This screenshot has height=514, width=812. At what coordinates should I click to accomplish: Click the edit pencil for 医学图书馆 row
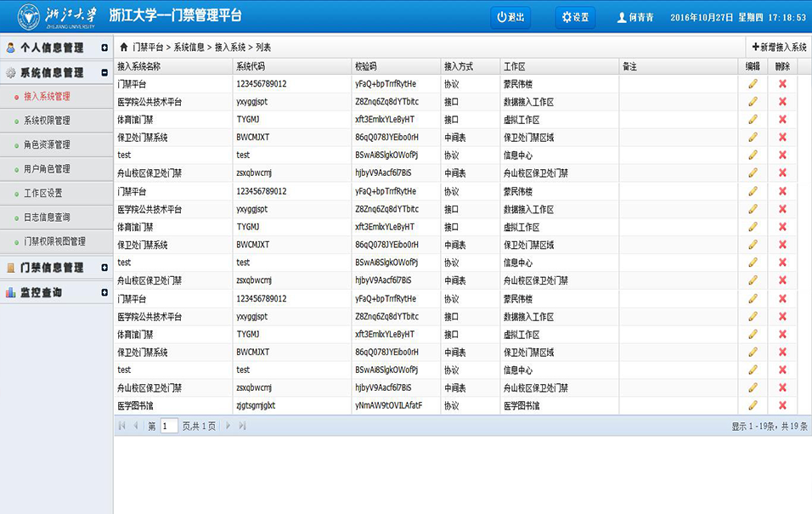753,405
